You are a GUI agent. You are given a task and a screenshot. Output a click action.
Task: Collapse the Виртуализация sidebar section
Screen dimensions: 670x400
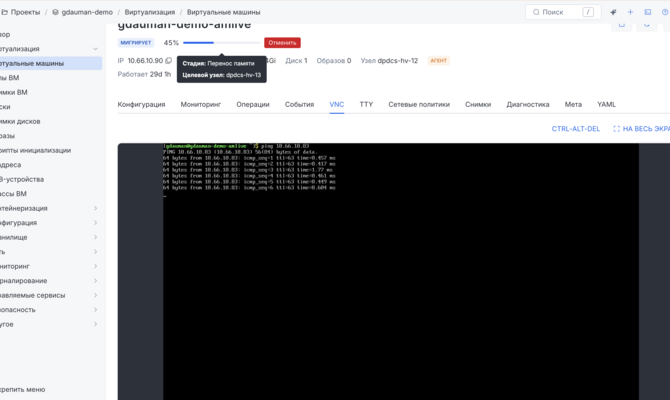point(95,49)
